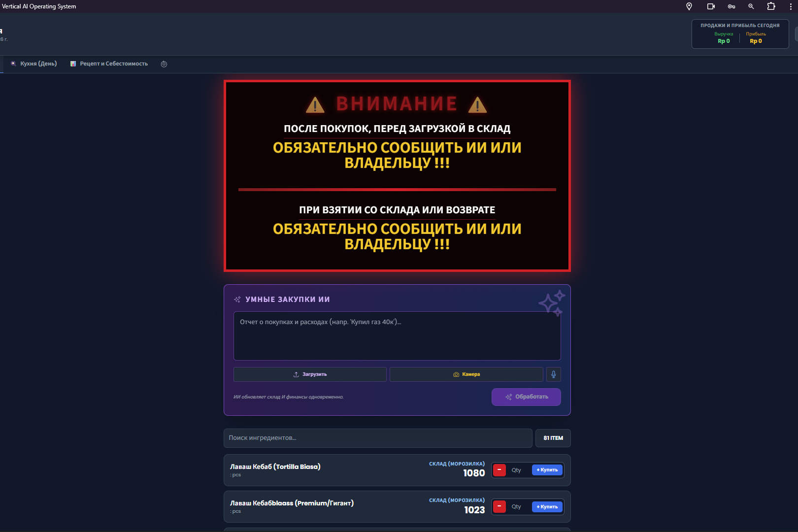The width and height of the screenshot is (798, 532).
Task: Click the Лаваш Кебабblaass (Premium/Гигант) item name
Action: 292,503
